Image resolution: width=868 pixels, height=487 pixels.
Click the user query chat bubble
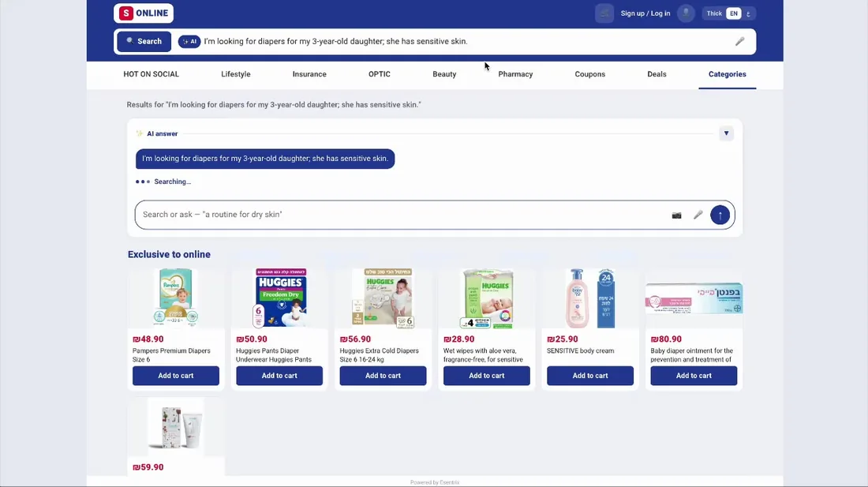(x=265, y=159)
